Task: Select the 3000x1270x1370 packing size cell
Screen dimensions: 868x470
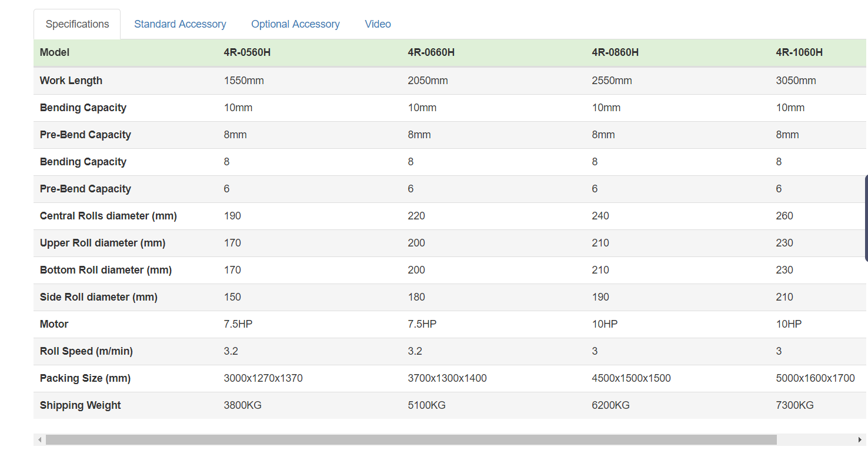Action: pyautogui.click(x=263, y=378)
